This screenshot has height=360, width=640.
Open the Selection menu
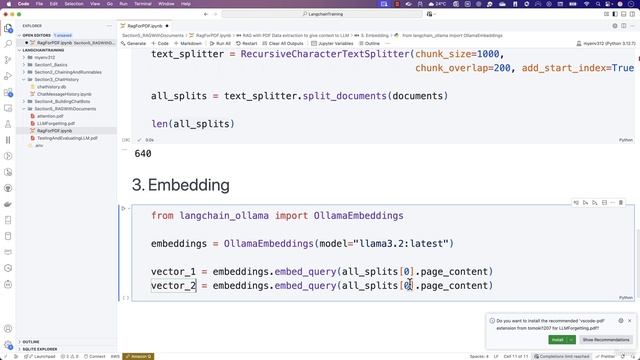pyautogui.click(x=74, y=4)
